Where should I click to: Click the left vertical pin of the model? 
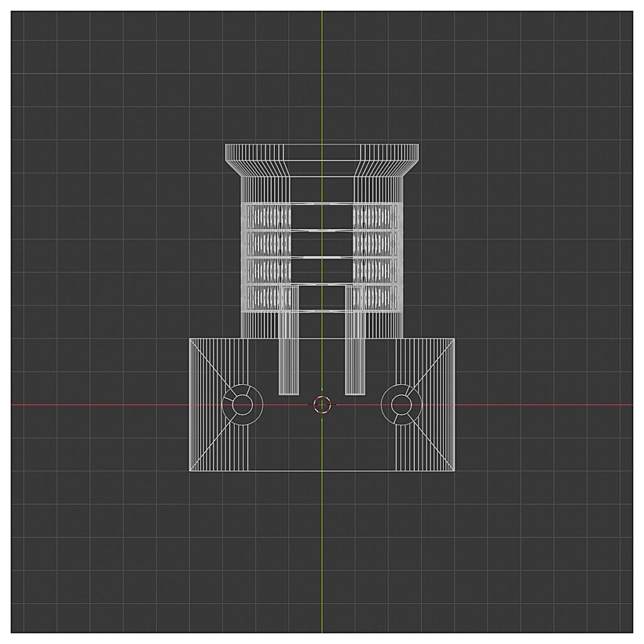(x=289, y=340)
